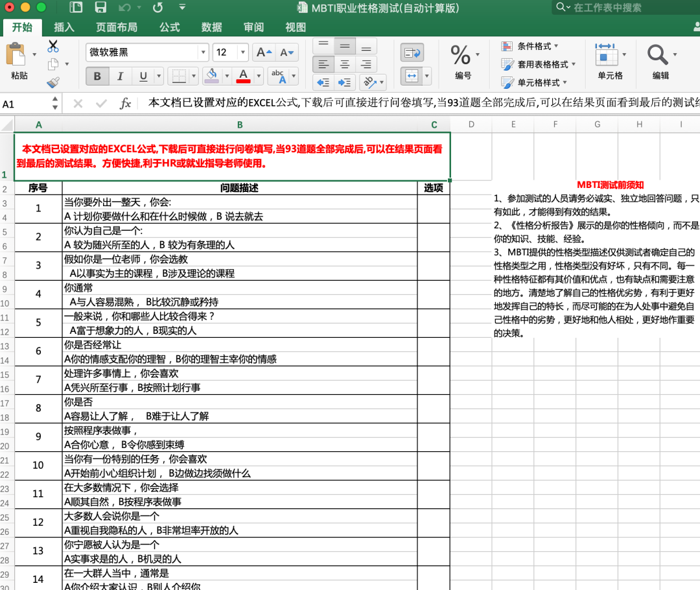Image resolution: width=700 pixels, height=590 pixels.
Task: Select column D header
Action: tap(471, 124)
